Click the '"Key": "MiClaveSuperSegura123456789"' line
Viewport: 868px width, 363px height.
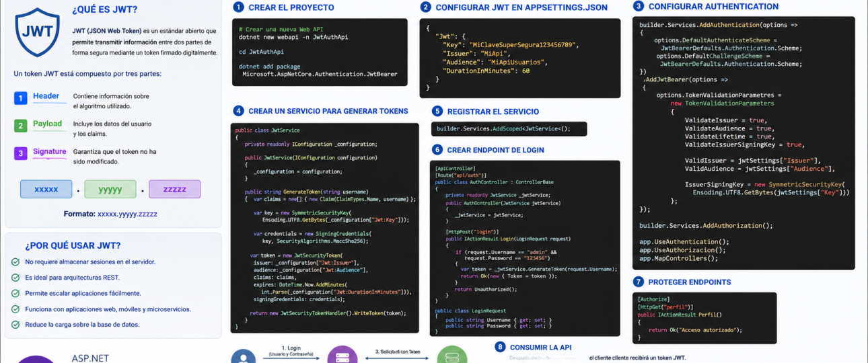click(x=511, y=44)
